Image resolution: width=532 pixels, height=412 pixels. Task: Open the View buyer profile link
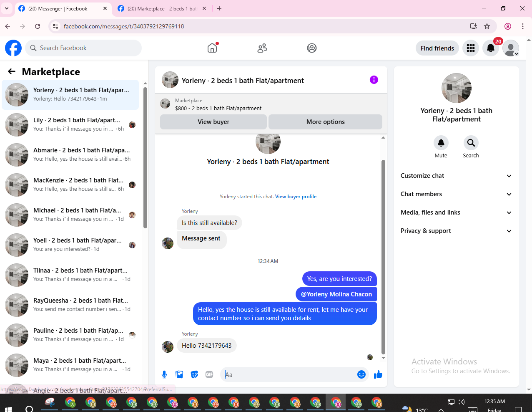point(296,197)
